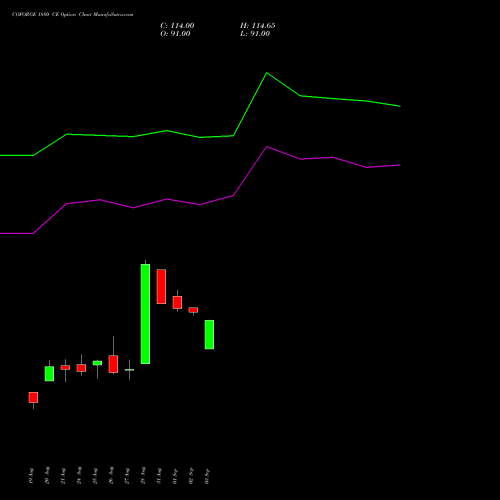Image resolution: width=500 pixels, height=500 pixels.
Task: Click the low value L: 91.00
Action: click(x=255, y=34)
